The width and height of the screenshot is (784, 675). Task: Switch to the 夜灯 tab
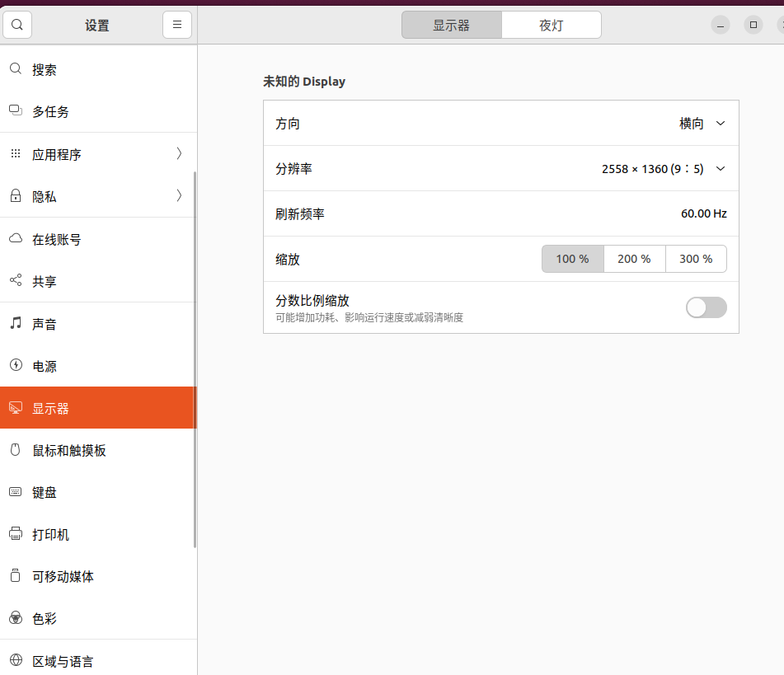(x=551, y=25)
